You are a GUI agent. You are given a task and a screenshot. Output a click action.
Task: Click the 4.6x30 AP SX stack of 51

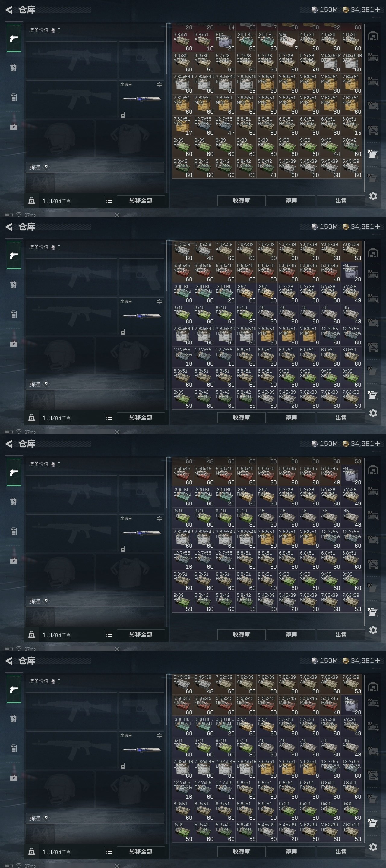(x=204, y=63)
